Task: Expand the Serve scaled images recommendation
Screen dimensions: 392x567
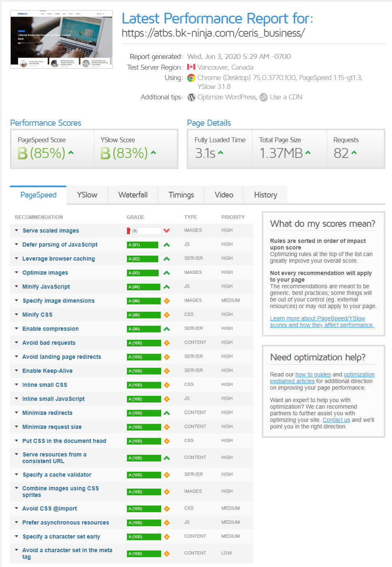Action: (x=51, y=231)
